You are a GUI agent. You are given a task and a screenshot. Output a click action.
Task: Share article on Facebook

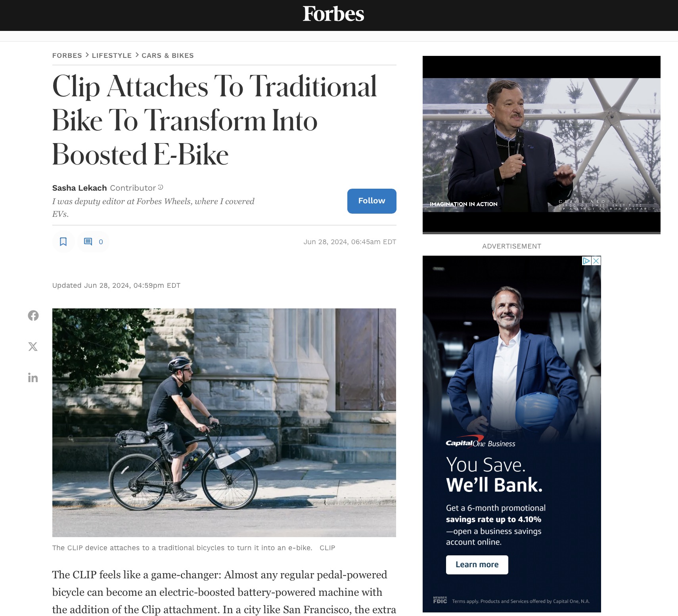(x=33, y=316)
